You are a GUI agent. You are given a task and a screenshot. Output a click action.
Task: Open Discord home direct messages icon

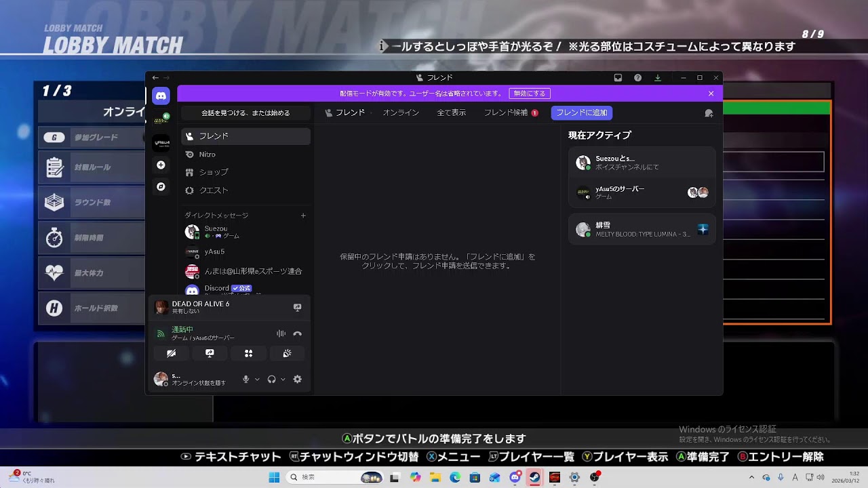coord(161,96)
